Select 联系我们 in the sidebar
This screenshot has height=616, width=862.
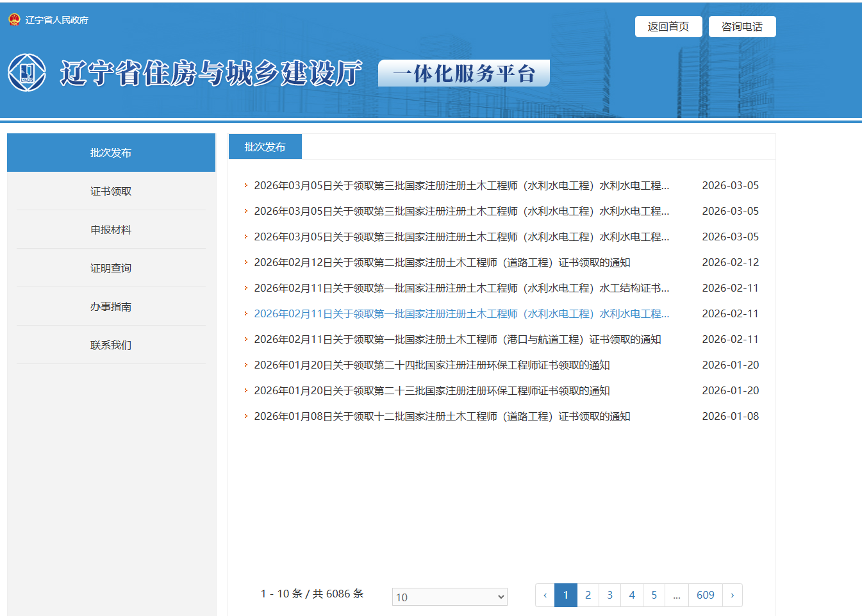[110, 345]
